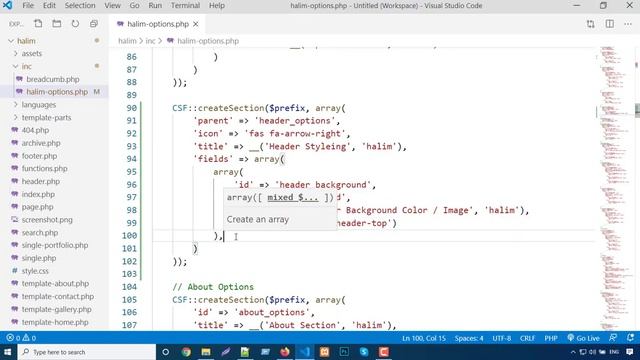This screenshot has width=640, height=360.
Task: Open the Windows Start menu
Action: click(x=8, y=352)
